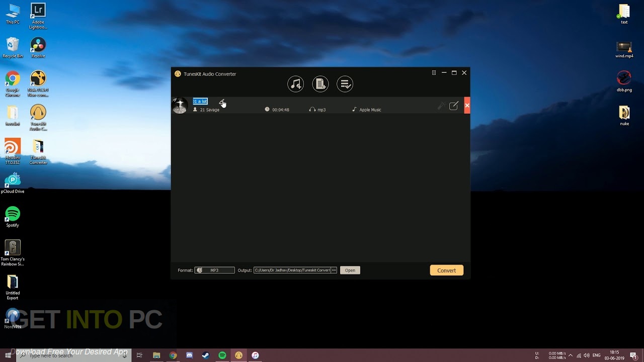This screenshot has height=362, width=644.
Task: Select DaVinci Resolve desktop icon
Action: click(x=38, y=48)
